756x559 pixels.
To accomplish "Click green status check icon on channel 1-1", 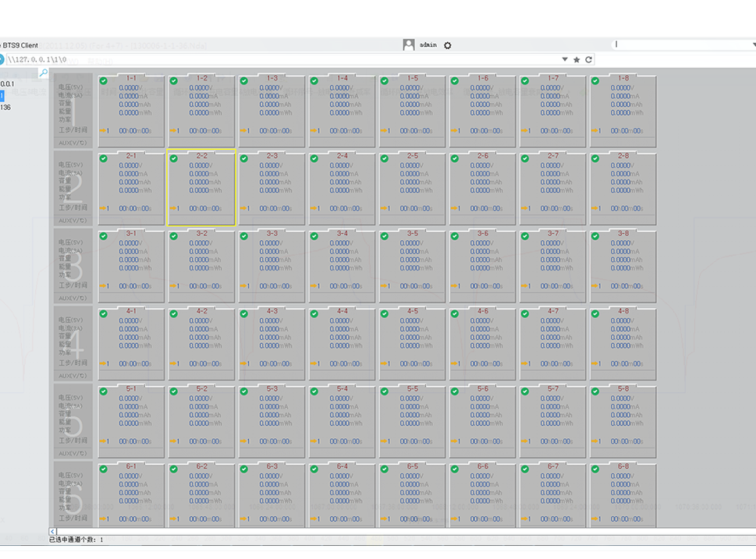I will 103,81.
